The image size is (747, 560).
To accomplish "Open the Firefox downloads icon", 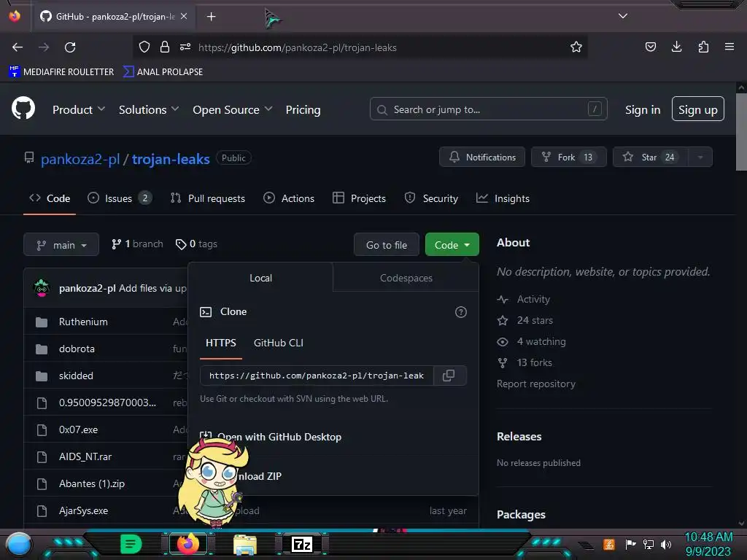I will 676,47.
